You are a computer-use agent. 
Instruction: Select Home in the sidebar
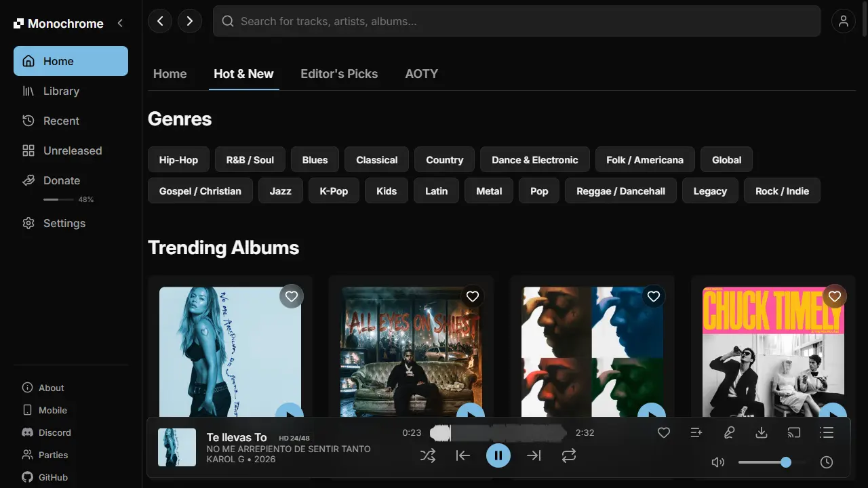(x=71, y=61)
